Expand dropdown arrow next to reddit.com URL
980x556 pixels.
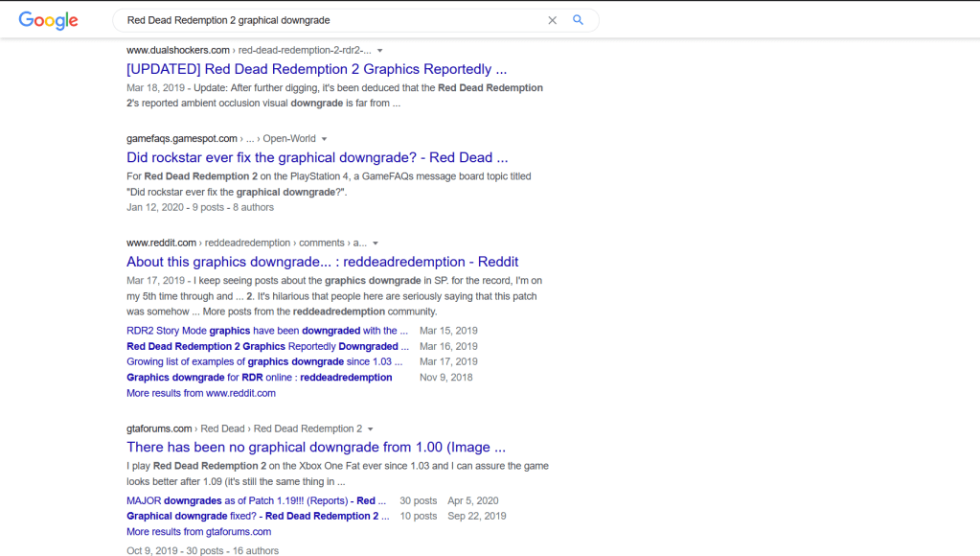coord(376,243)
